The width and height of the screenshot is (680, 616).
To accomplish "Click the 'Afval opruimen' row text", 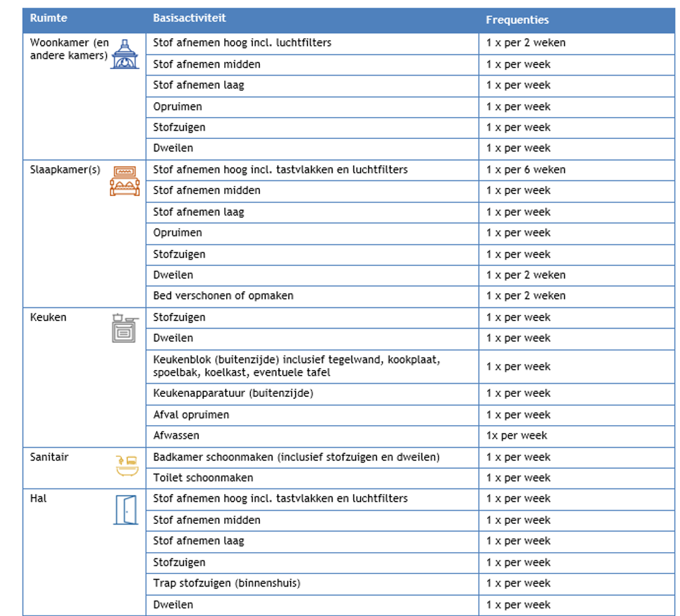I will (191, 414).
